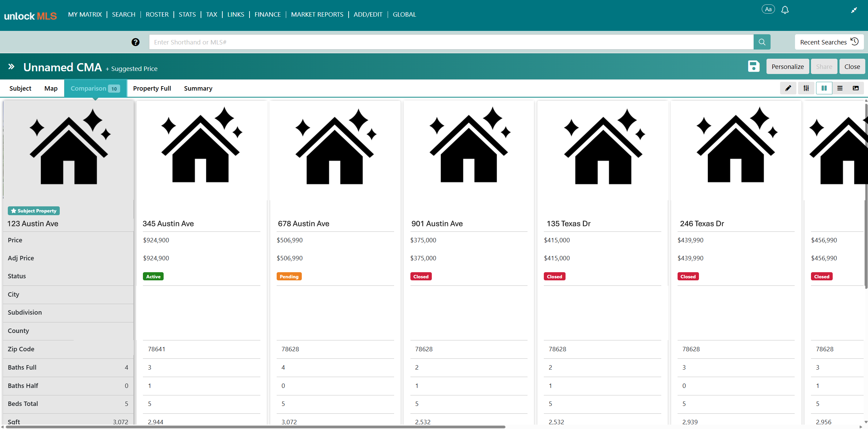Click the Subject Property badge
Screen dimensions: 868x429
(x=34, y=211)
